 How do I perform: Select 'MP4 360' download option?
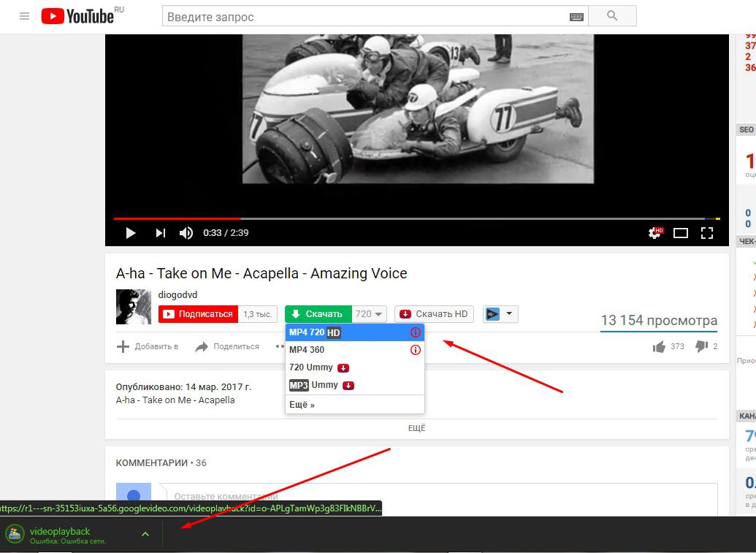tap(355, 349)
